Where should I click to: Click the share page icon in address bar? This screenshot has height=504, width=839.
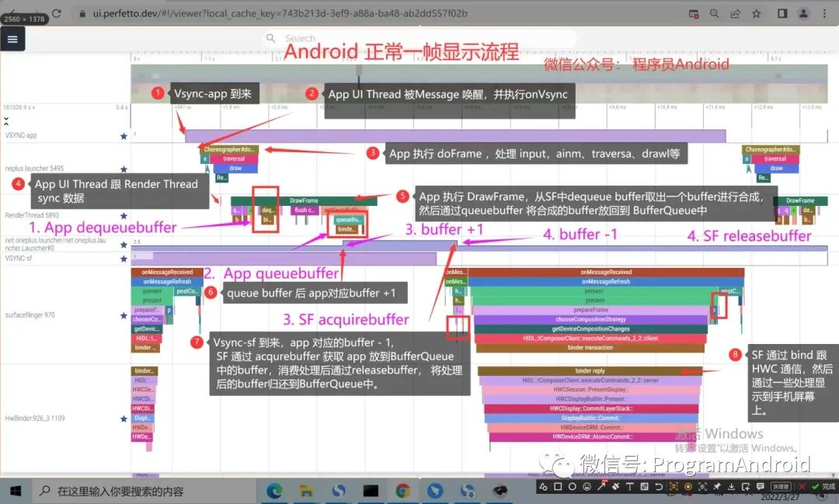tap(735, 13)
